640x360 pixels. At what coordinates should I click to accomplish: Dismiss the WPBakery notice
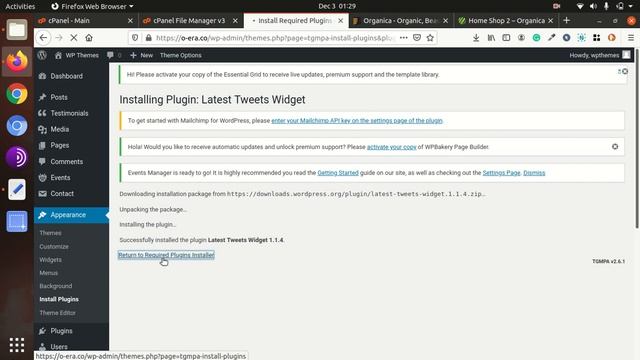[615, 147]
